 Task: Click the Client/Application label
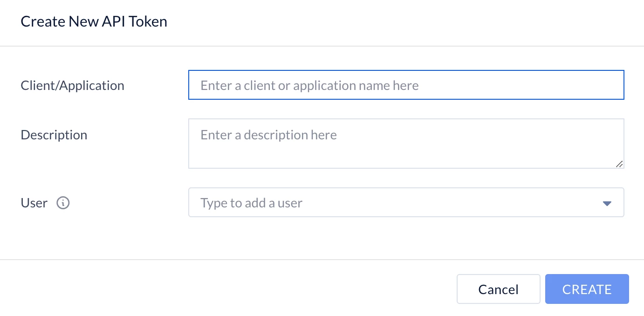(73, 85)
